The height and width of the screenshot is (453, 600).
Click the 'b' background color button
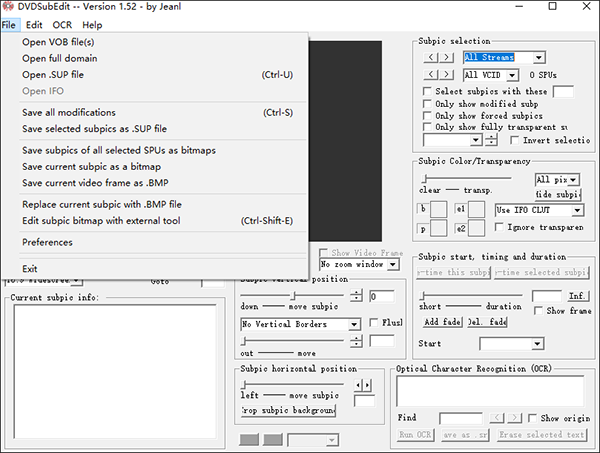click(x=424, y=209)
